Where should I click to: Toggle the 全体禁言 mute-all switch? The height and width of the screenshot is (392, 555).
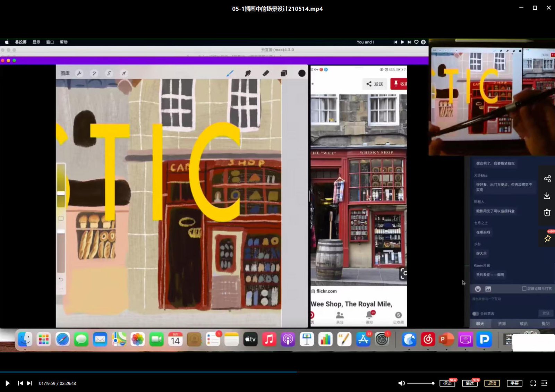[x=476, y=314]
